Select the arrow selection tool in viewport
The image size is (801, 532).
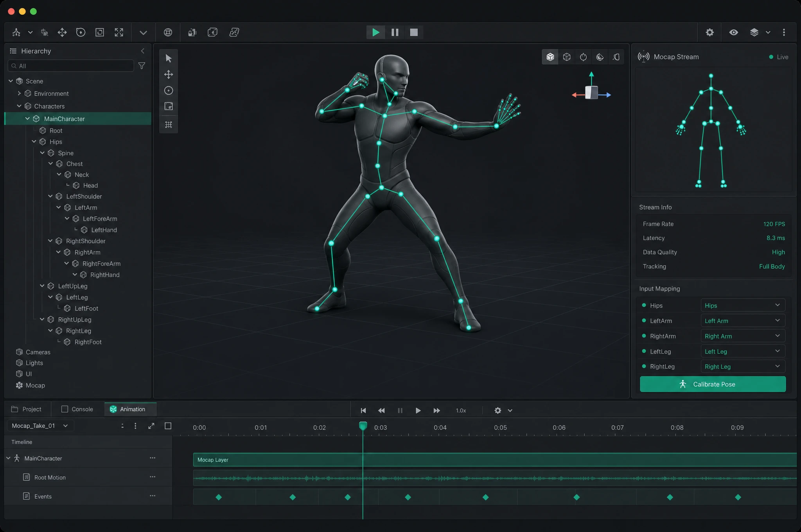coord(169,58)
